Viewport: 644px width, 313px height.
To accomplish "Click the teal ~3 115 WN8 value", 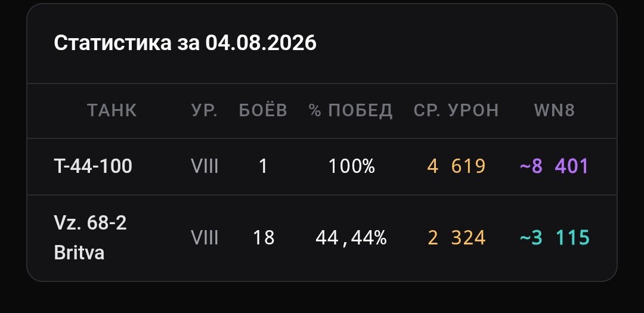I will click(555, 238).
